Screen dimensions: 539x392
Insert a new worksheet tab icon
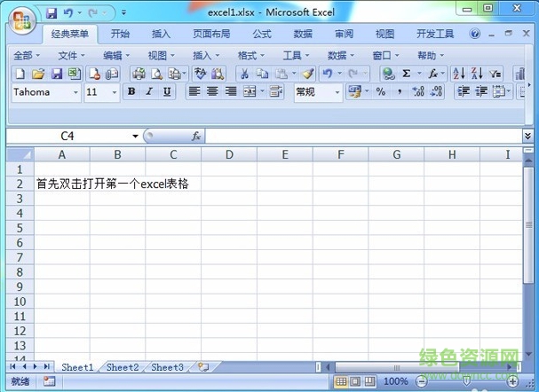pyautogui.click(x=203, y=367)
